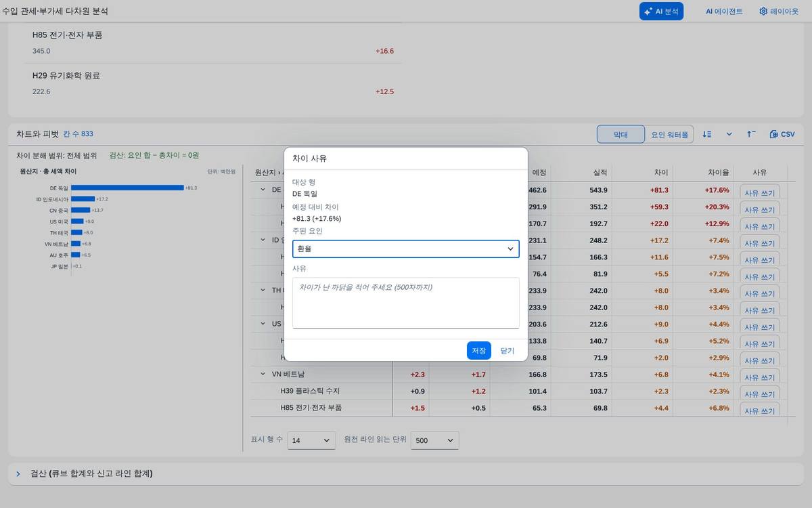Export table with CSV icon
The height and width of the screenshot is (508, 812).
782,134
